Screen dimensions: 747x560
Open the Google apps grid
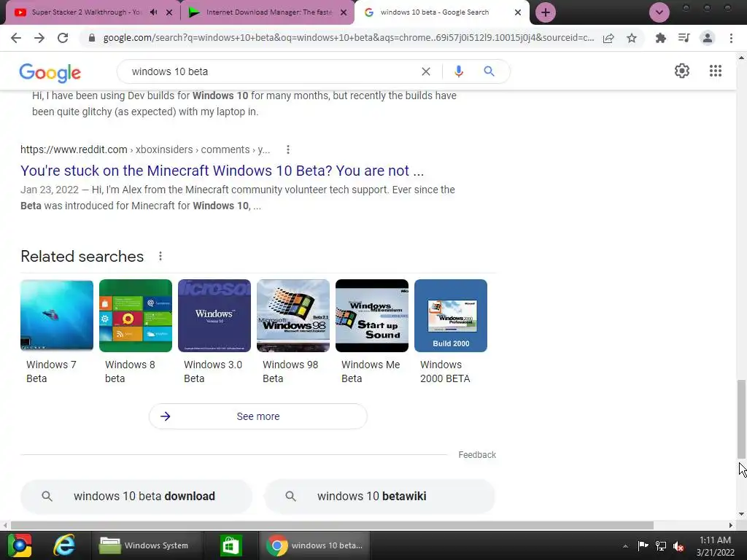click(715, 71)
